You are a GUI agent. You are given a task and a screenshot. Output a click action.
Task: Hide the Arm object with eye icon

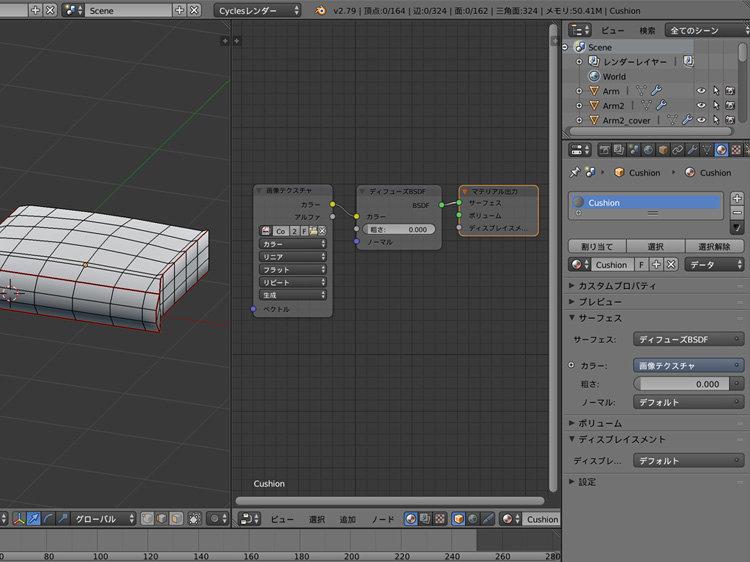click(701, 91)
